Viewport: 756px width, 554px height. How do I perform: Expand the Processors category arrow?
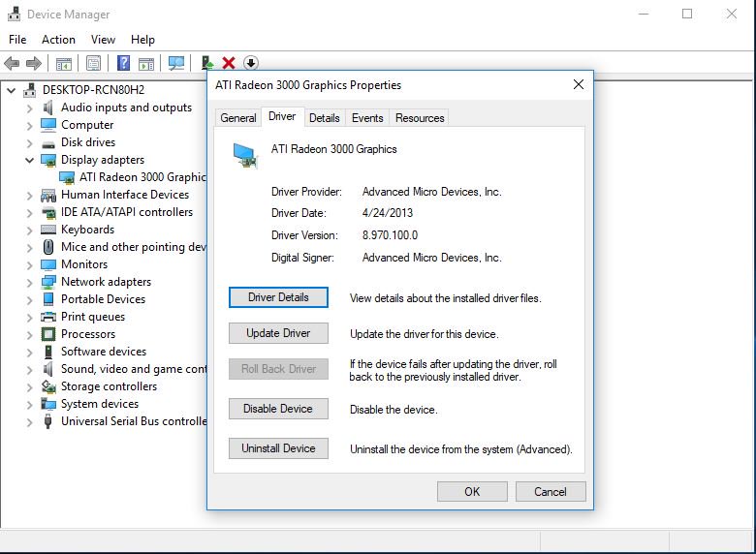tap(30, 334)
